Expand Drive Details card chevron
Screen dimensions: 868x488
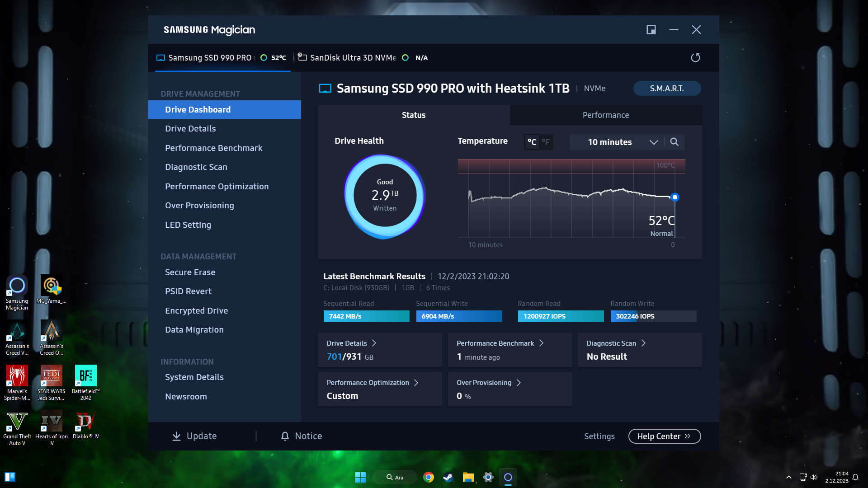(x=374, y=343)
